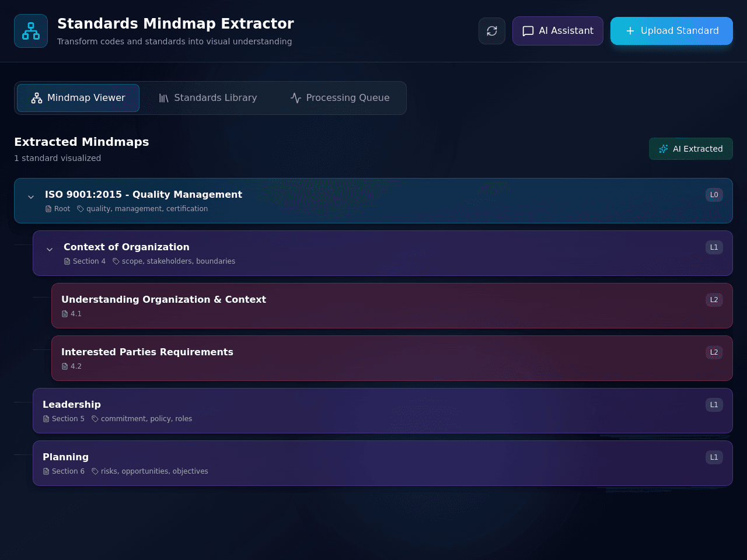Click the "Section 6" label
747x560 pixels.
tap(68, 471)
